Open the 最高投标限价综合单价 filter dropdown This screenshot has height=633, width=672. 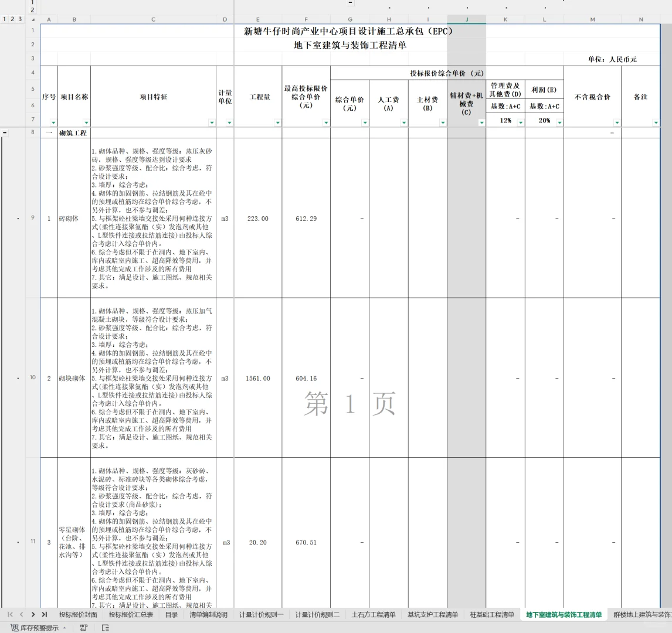326,122
